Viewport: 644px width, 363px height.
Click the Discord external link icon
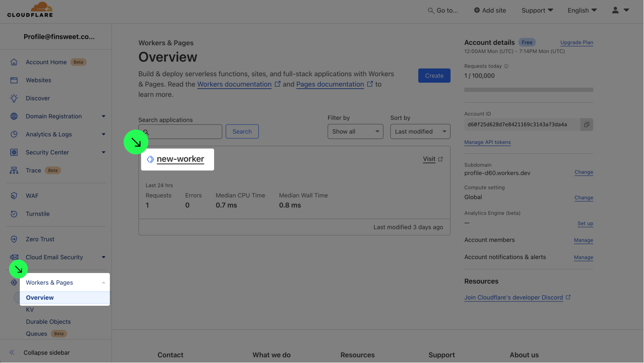pos(568,297)
